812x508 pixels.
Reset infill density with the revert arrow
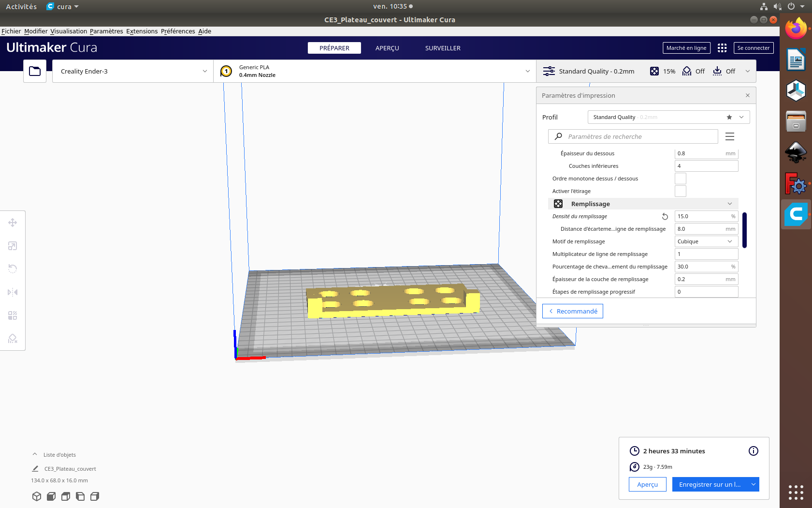[x=665, y=216]
